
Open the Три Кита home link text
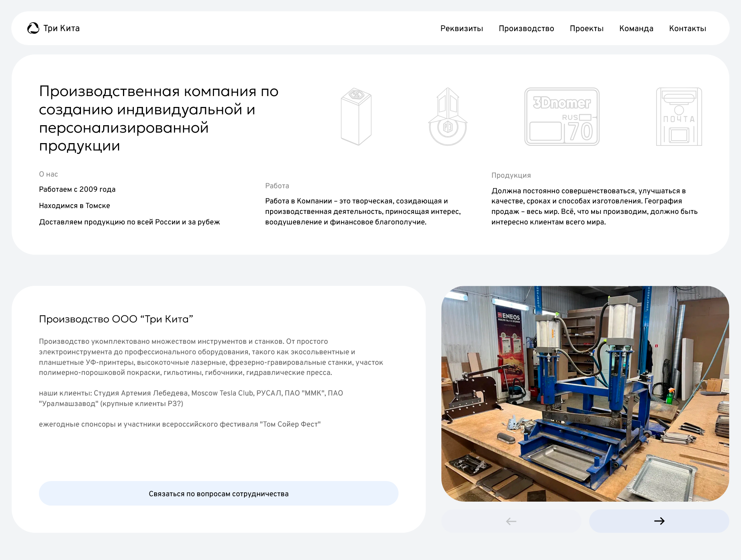61,28
